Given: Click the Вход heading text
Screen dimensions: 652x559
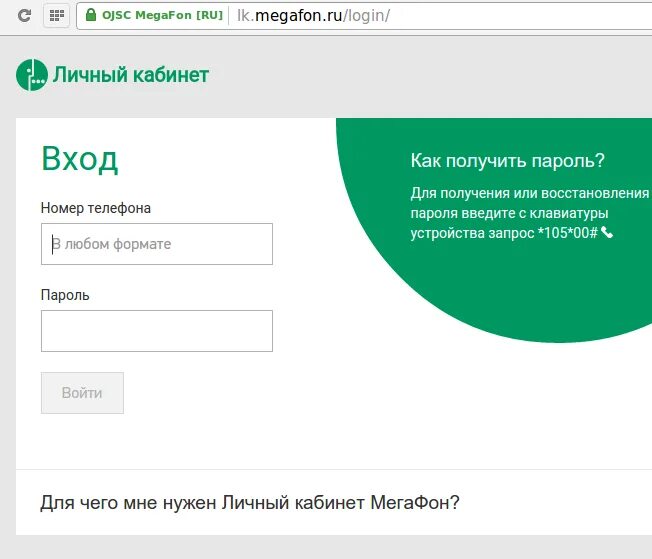Looking at the screenshot, I should click(x=80, y=159).
